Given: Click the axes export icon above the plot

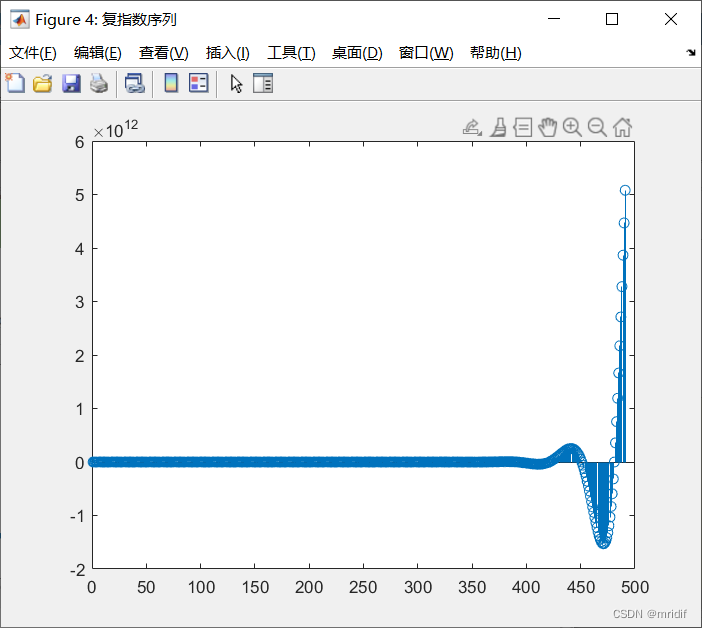Looking at the screenshot, I should coord(472,128).
